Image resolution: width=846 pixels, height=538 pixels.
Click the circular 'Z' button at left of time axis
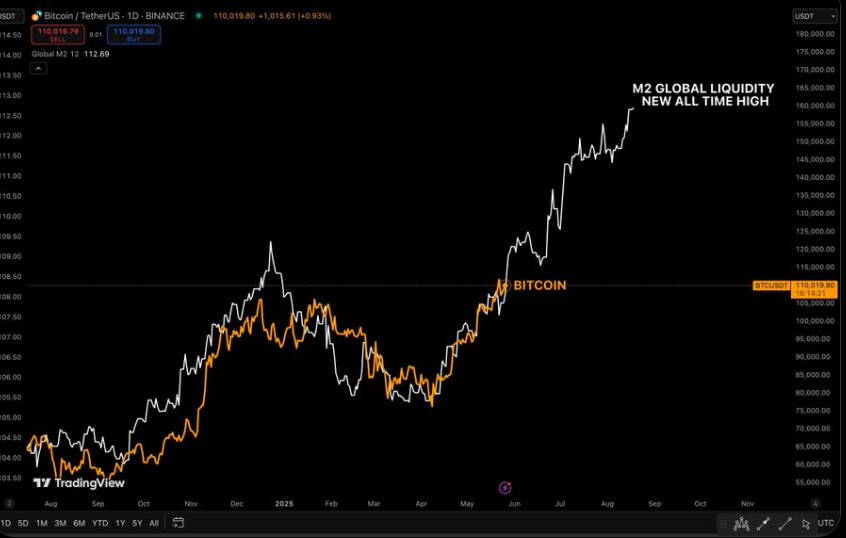coord(9,503)
